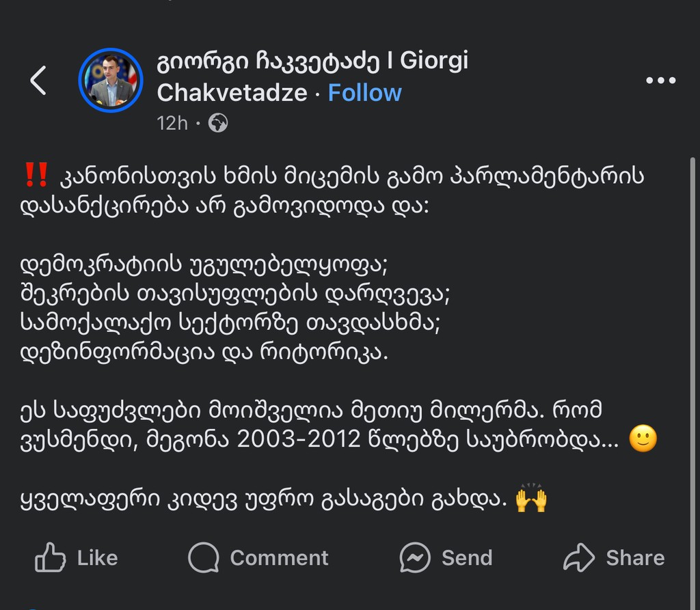Viewport: 700px width, 610px height.
Task: Open the Comment bubble icon
Action: 204,557
